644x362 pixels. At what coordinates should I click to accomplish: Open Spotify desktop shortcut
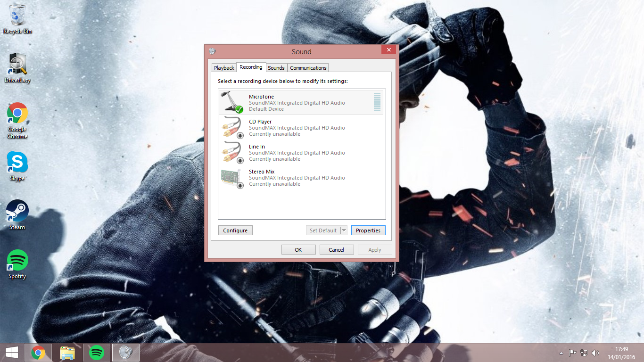[17, 264]
